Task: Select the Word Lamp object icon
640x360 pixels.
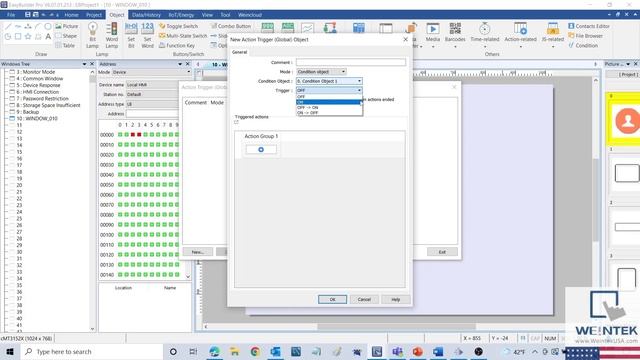Action: (111, 35)
